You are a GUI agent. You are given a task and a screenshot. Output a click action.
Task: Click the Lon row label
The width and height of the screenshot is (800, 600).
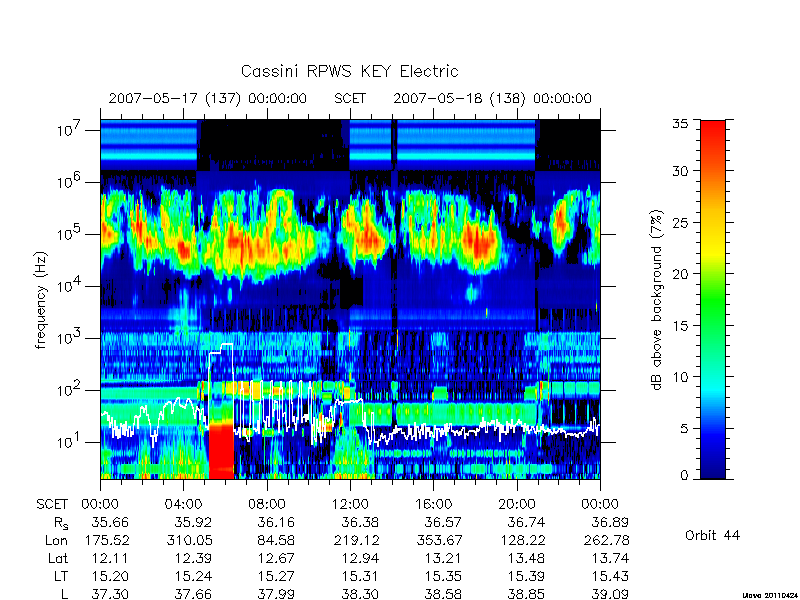[x=56, y=540]
